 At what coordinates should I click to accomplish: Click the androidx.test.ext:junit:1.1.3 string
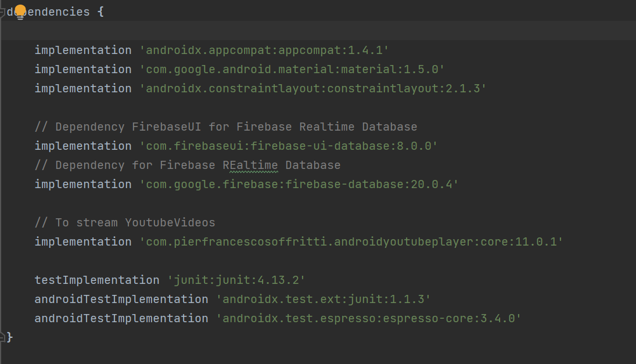[x=324, y=299]
